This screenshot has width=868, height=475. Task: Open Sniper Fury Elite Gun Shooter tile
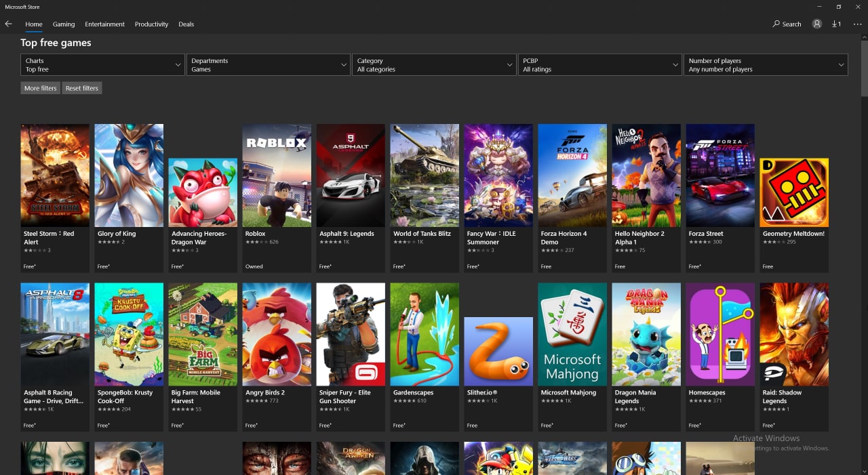351,357
